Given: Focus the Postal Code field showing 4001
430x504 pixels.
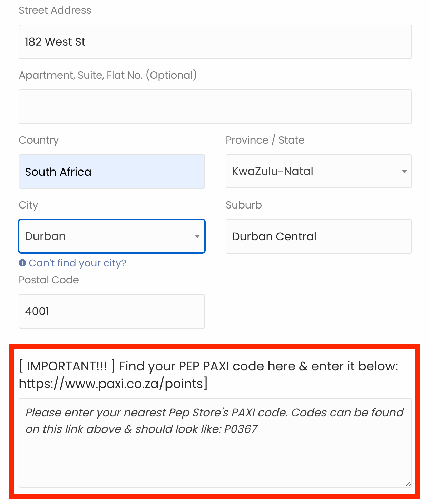Looking at the screenshot, I should point(111,311).
